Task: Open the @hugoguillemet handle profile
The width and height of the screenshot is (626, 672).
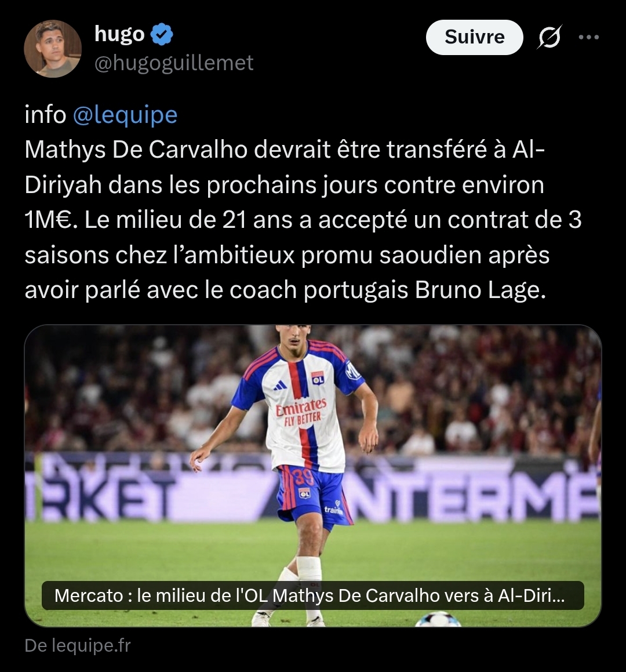Action: (x=174, y=63)
